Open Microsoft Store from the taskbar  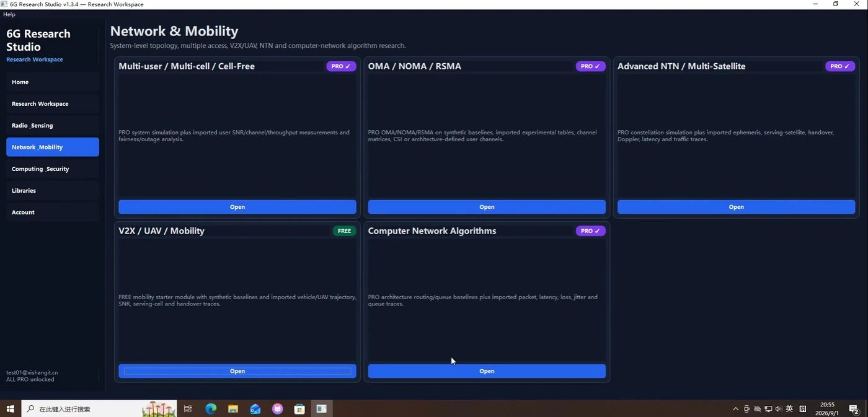tap(299, 409)
